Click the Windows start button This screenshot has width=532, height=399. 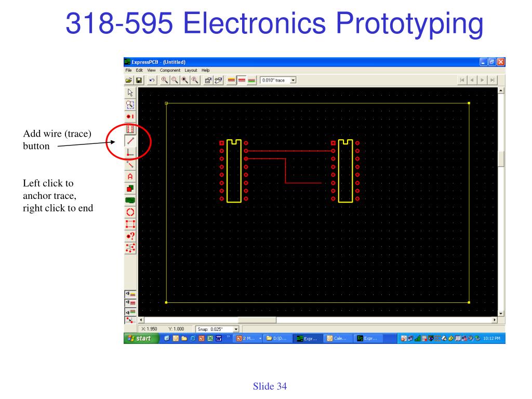pyautogui.click(x=141, y=338)
